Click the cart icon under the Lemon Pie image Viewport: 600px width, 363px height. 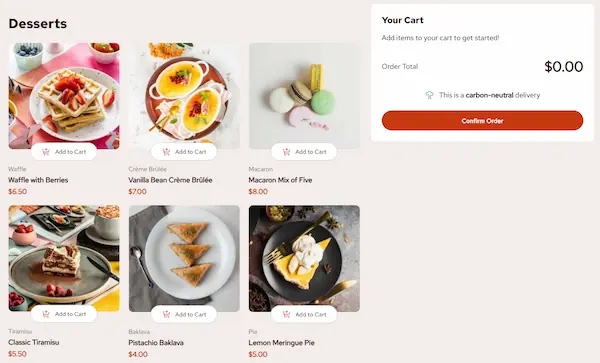point(286,314)
